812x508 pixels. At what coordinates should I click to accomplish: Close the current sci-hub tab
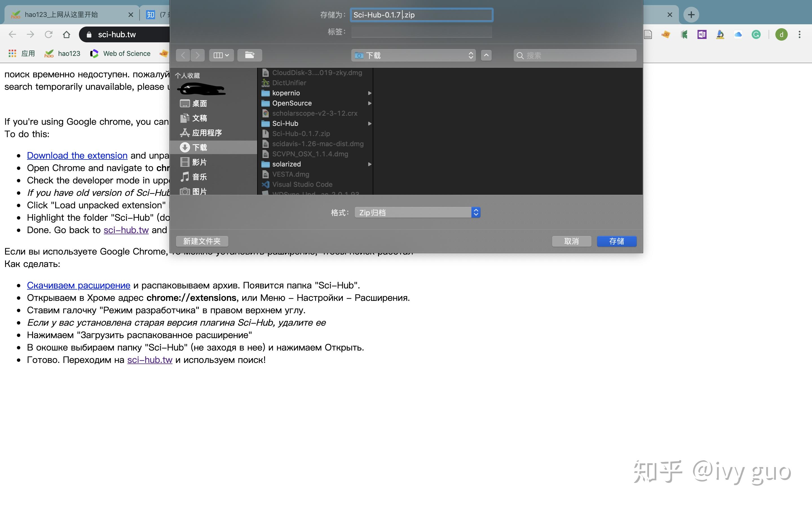tap(670, 15)
